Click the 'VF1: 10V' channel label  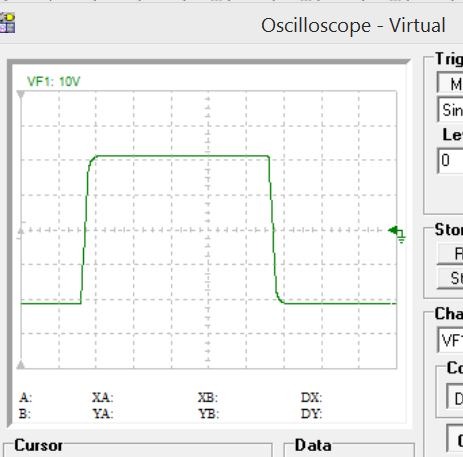pos(53,81)
